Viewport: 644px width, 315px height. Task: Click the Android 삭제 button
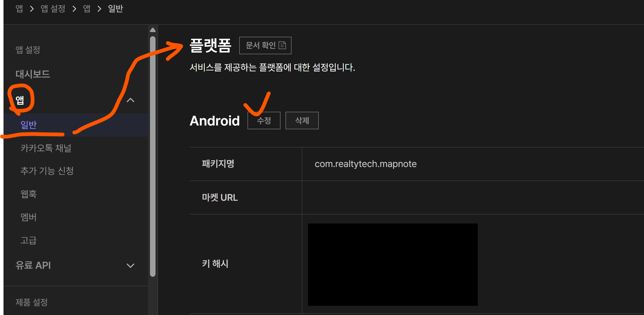302,120
